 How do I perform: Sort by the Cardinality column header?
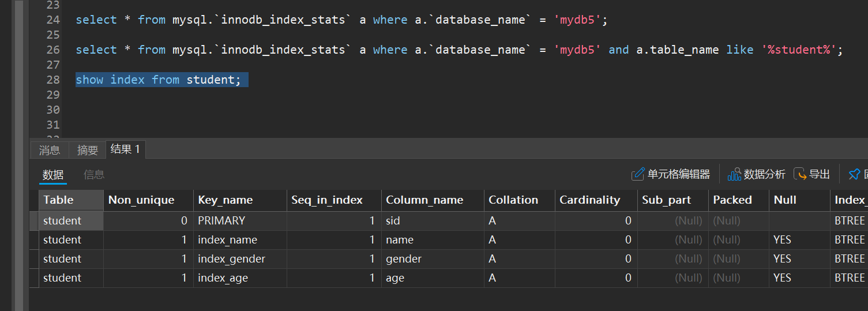[x=589, y=200]
